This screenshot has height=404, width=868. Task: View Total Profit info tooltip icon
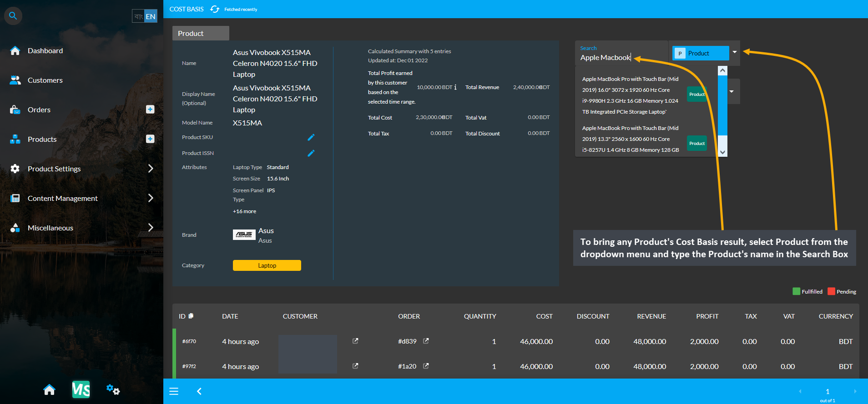tap(455, 87)
